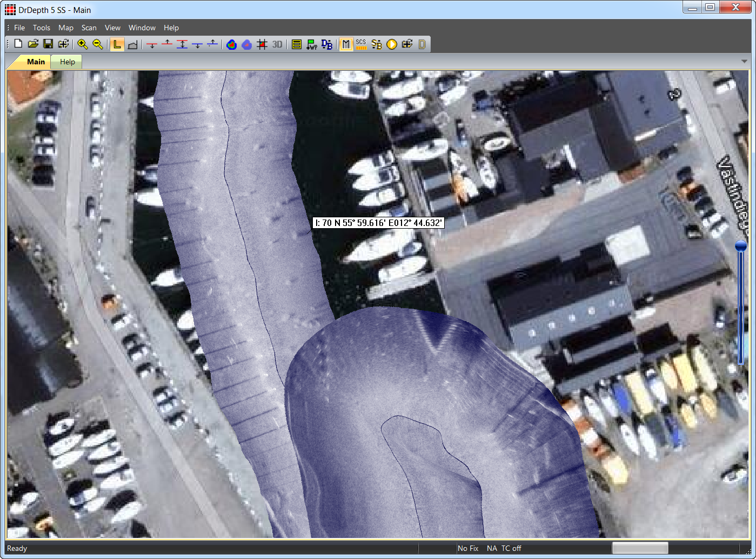Zoom out with the magnifier minus icon
This screenshot has height=559, width=756.
(x=98, y=44)
